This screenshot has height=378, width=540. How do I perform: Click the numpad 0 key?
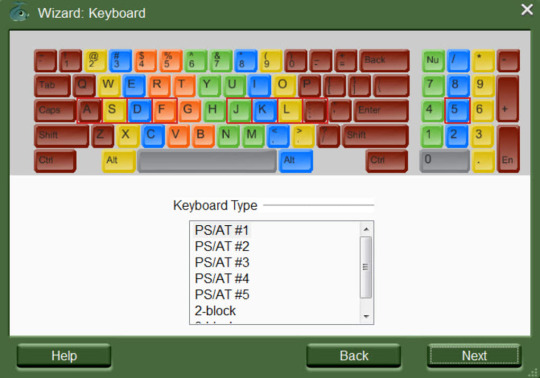(x=444, y=161)
